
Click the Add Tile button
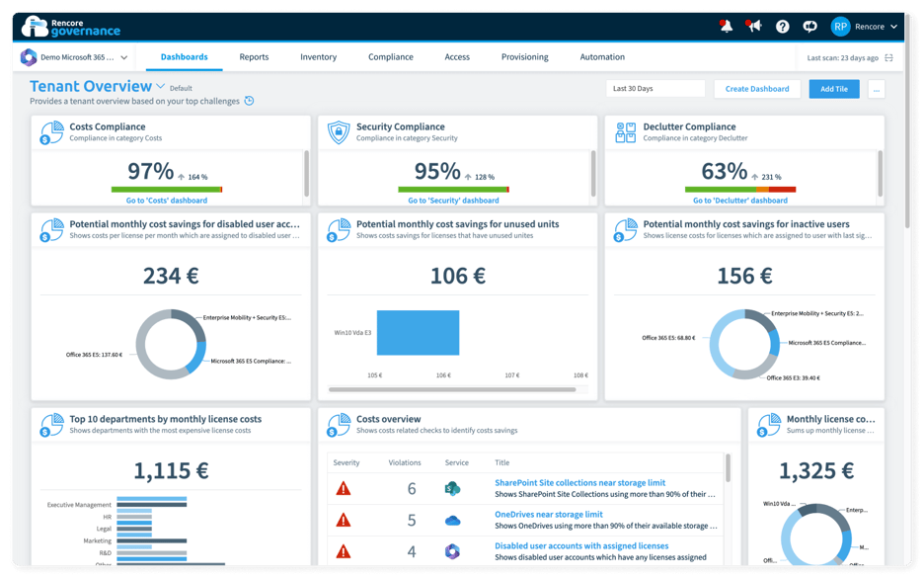point(834,88)
